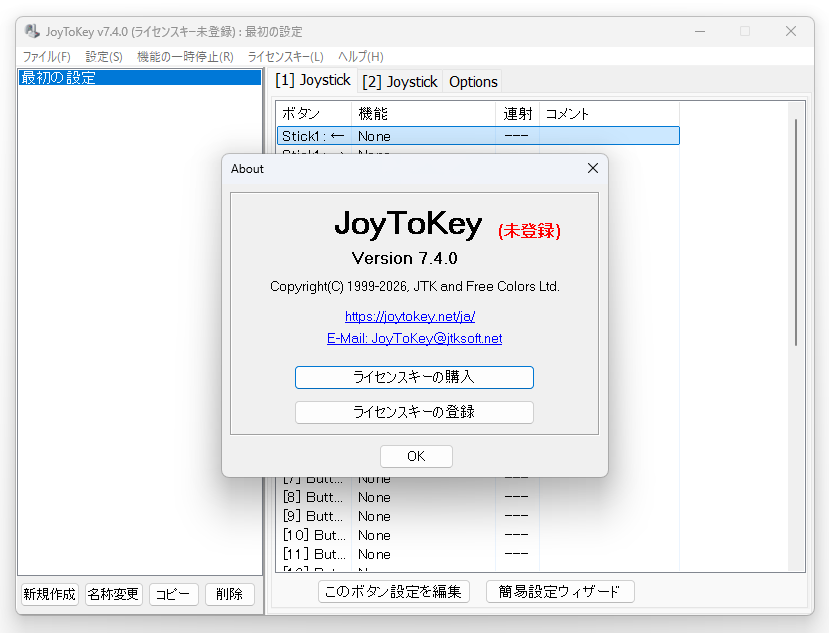829x633 pixels.
Task: Click the 連射 column header
Action: click(x=518, y=114)
